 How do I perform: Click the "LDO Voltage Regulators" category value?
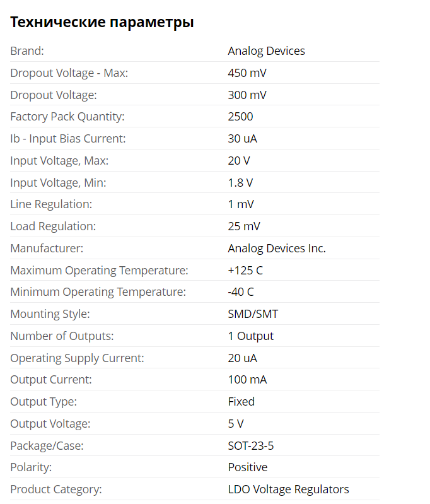pyautogui.click(x=288, y=489)
